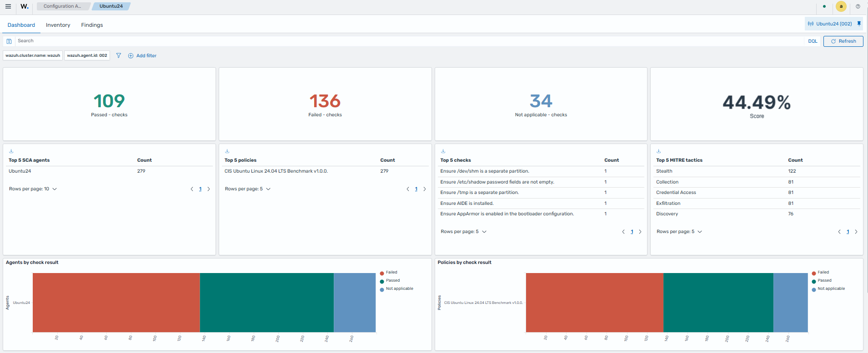Open Rows per page dropdown in Top 5 policies
Viewport: 868px width, 353px height.
coord(248,189)
